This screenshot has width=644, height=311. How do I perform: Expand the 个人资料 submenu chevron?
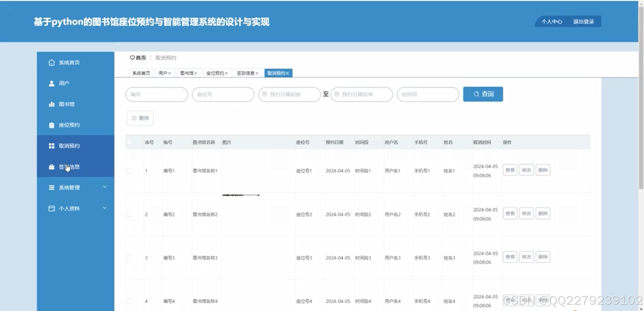pos(105,208)
